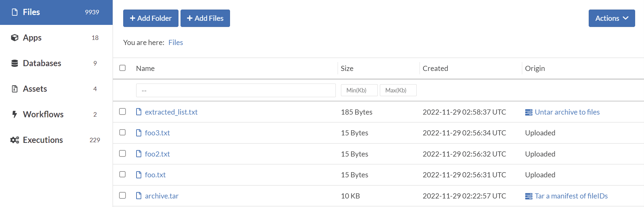
Task: Follow the Tar a manifest of fileIDs link
Action: pyautogui.click(x=571, y=196)
